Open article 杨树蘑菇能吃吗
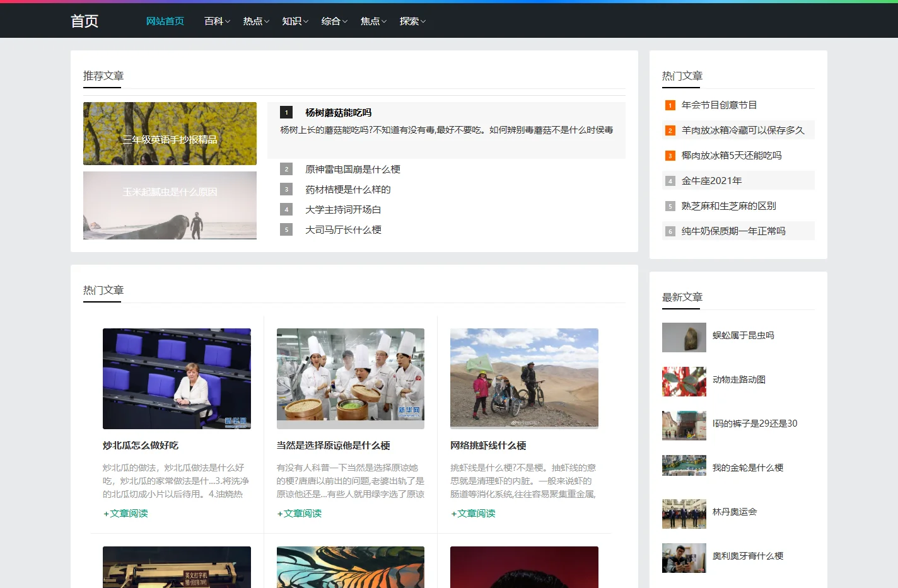Screen dimensions: 898x588 point(339,113)
